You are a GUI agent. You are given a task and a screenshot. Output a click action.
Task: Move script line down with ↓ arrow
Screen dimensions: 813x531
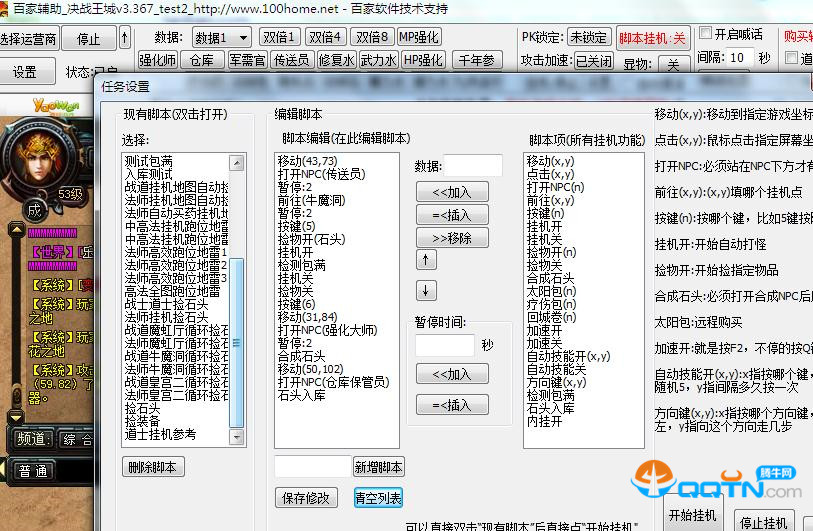pyautogui.click(x=426, y=290)
